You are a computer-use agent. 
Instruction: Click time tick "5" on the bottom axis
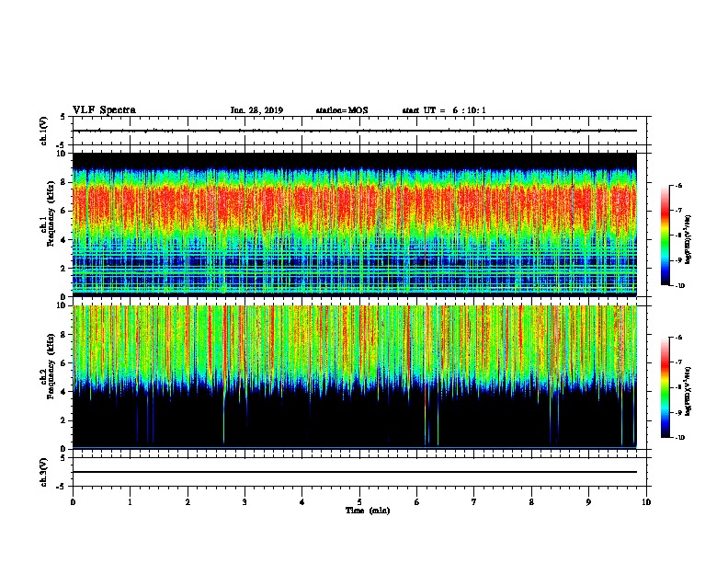coord(359,502)
